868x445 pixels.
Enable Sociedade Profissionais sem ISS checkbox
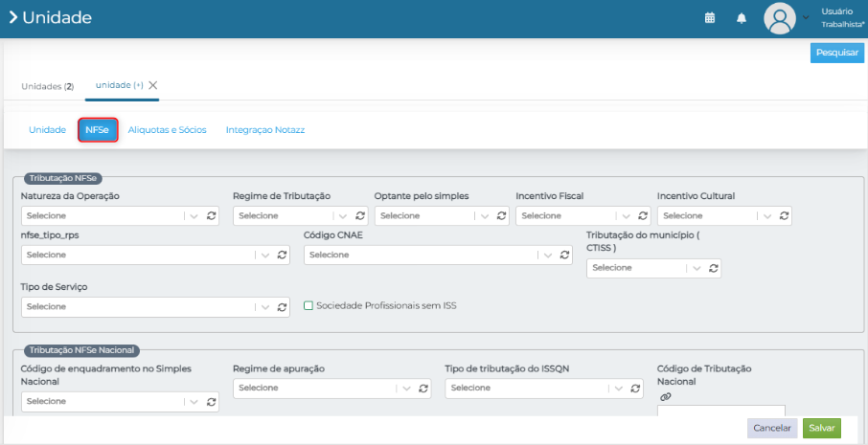[x=308, y=305]
